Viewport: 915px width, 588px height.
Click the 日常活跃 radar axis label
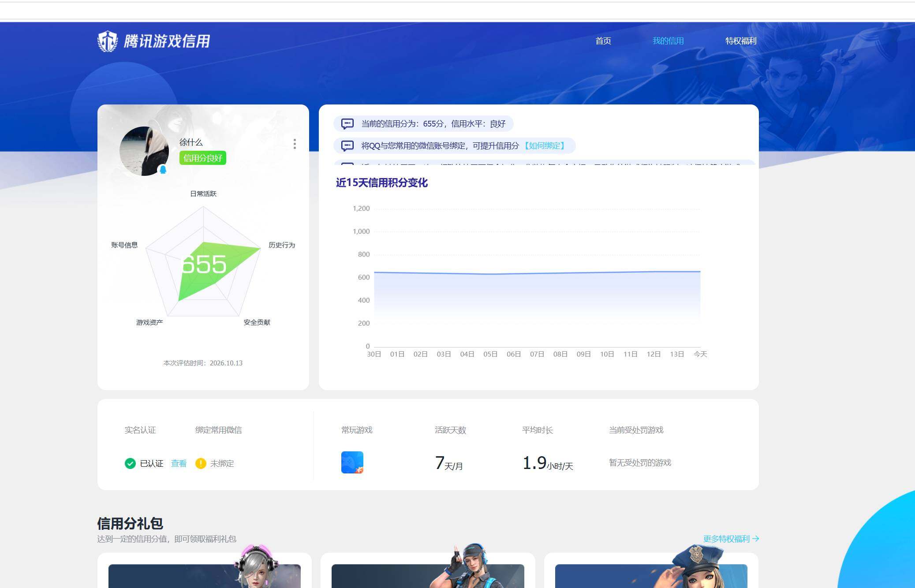pos(203,194)
